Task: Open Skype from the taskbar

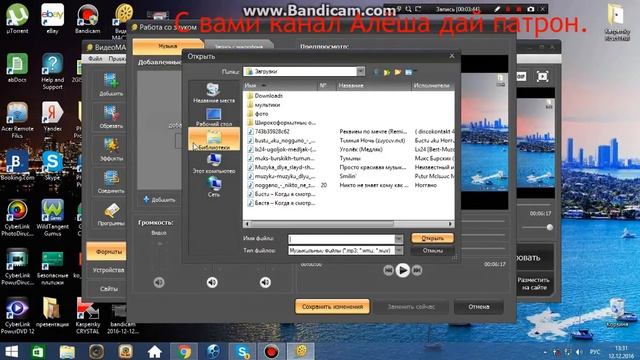Action: coord(242,351)
